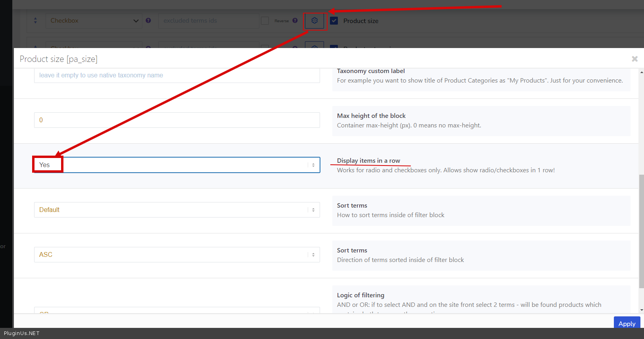Open the Checkbox filter type dropdown
Viewport: 644px width, 339px height.
pos(94,21)
